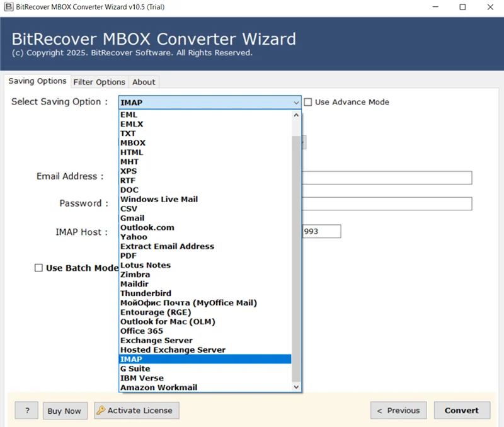Toggle the Use Batch Mode checkbox
504x427 pixels.
[x=39, y=268]
